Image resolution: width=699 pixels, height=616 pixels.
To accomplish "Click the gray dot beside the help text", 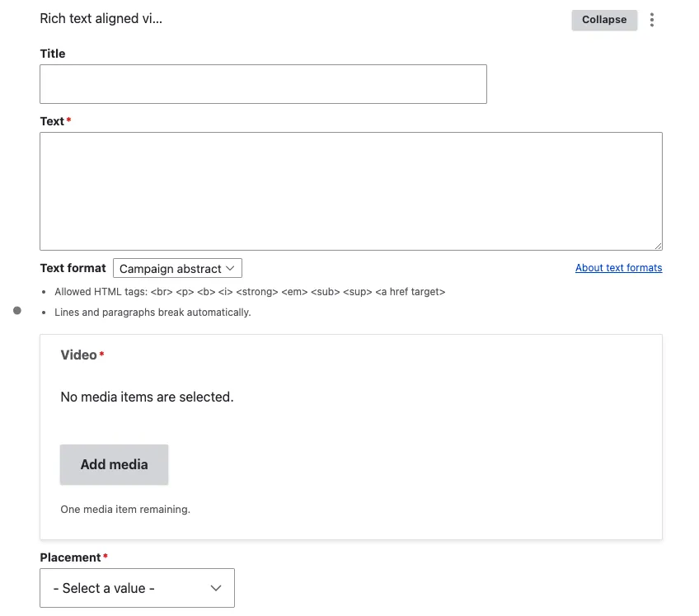I will point(17,311).
